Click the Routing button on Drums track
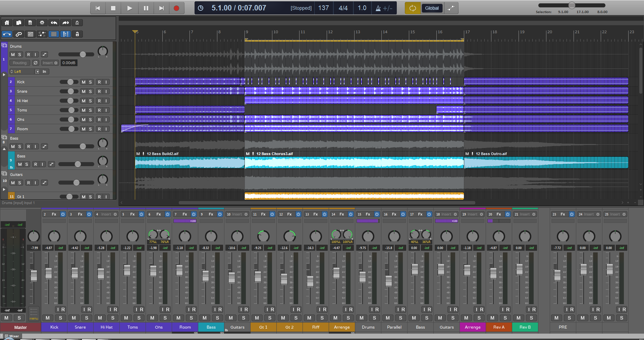Viewport: 644px width, 340px height. [20, 63]
